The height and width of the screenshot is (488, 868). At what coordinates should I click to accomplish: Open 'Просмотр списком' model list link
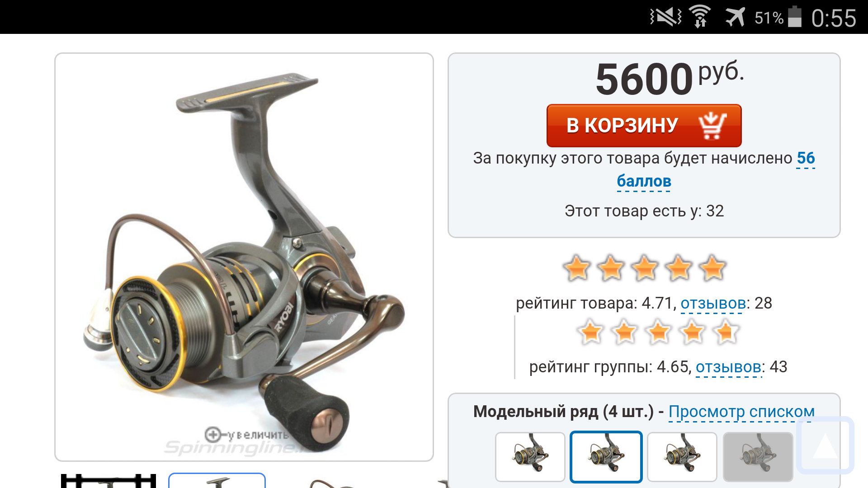pyautogui.click(x=741, y=412)
